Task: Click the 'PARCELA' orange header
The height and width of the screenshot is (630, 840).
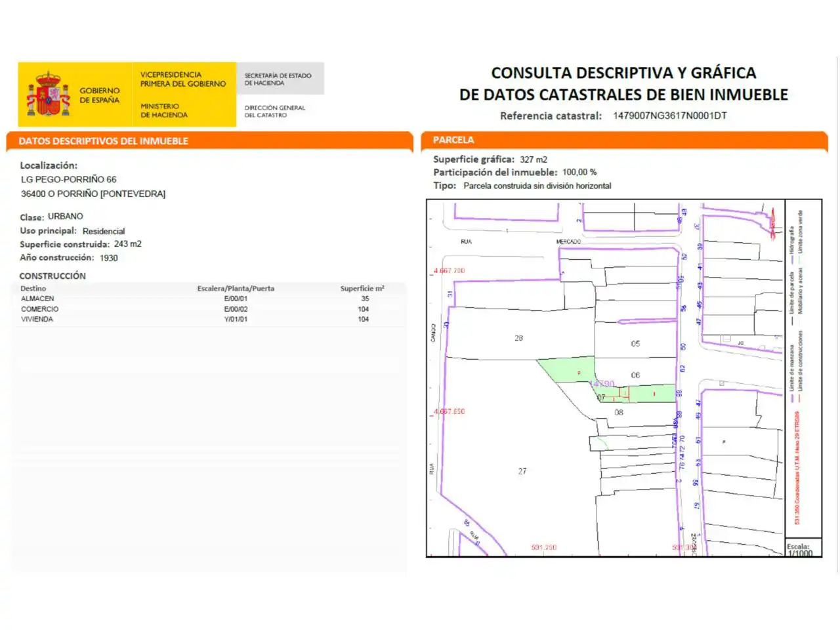Action: [453, 140]
